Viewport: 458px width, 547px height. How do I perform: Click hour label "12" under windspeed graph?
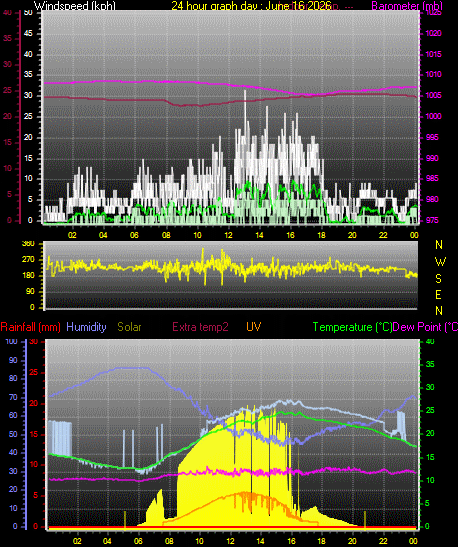coord(228,235)
